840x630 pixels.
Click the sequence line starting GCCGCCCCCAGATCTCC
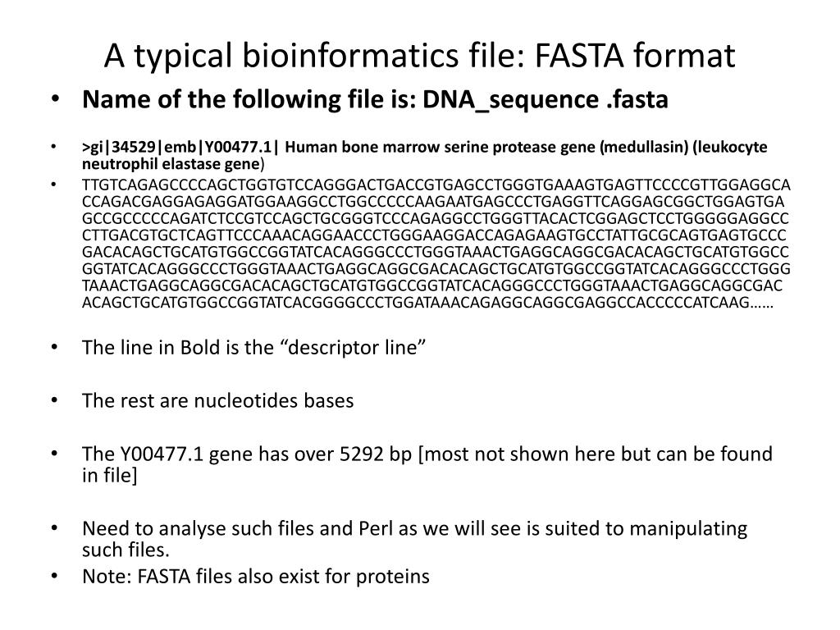coord(436,218)
